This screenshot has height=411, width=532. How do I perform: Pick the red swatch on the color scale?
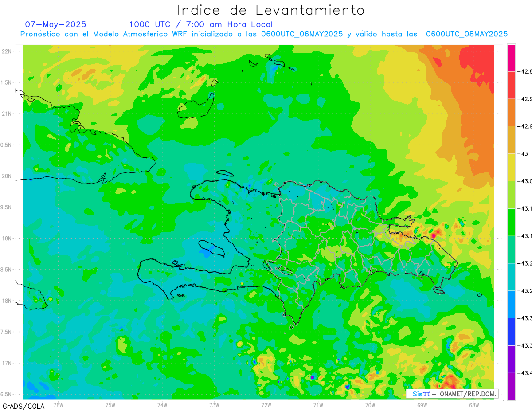511,85
